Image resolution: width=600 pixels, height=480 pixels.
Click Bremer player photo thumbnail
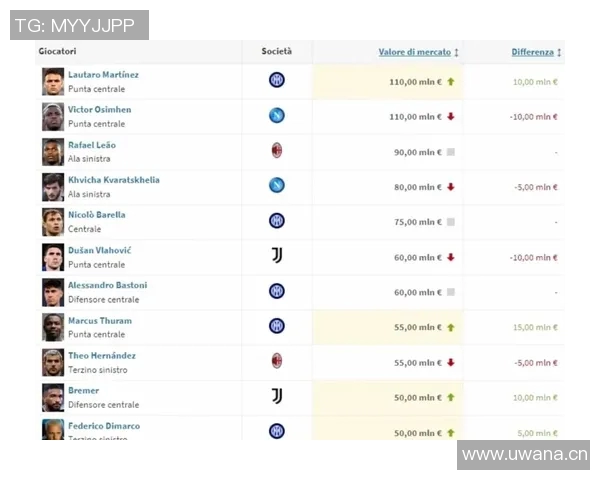[x=53, y=397]
